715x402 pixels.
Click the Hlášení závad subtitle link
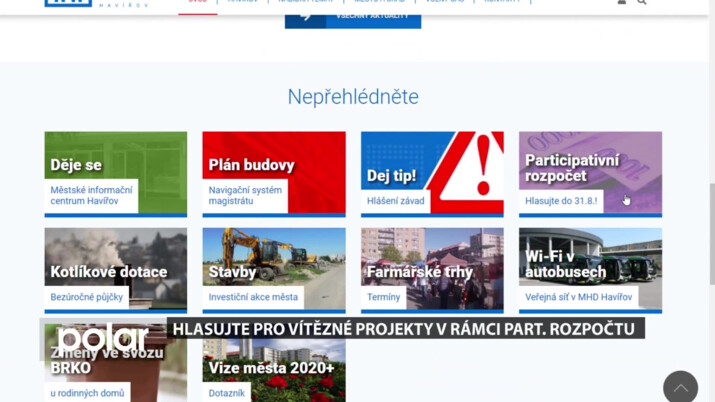[x=395, y=201]
